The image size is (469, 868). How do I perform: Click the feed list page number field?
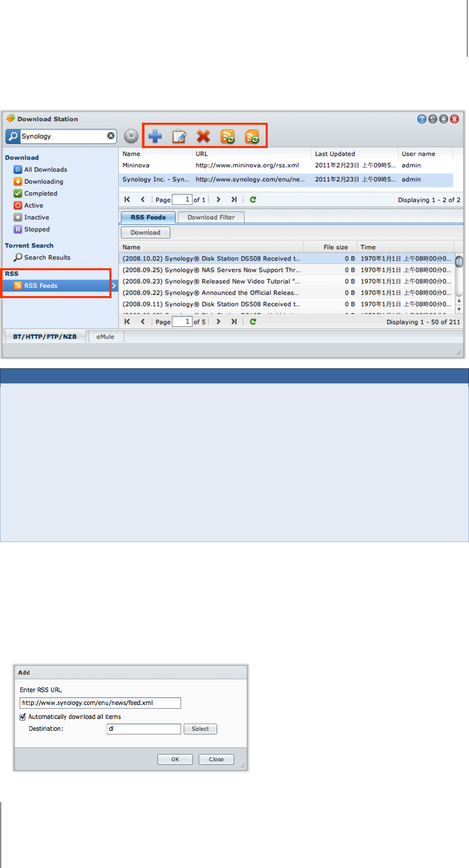tap(182, 200)
